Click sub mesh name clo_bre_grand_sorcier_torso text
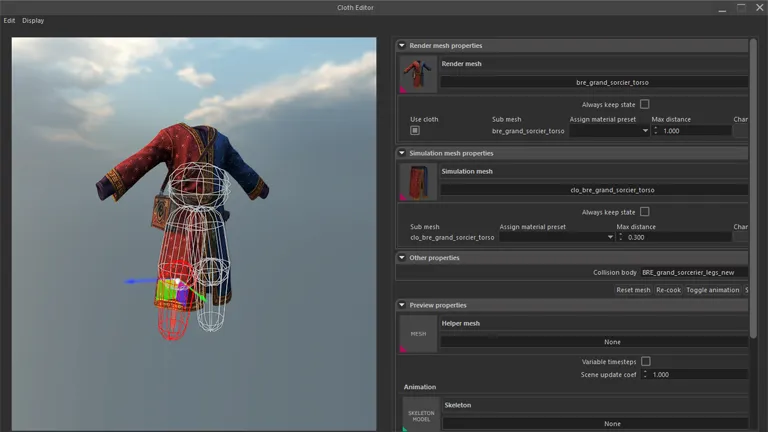This screenshot has width=768, height=432. [452, 238]
